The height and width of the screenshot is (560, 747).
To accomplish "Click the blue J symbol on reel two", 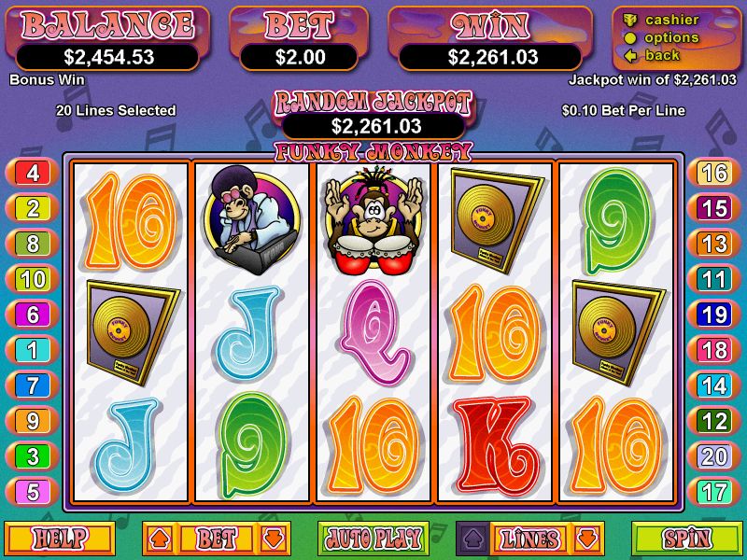I will coord(248,333).
